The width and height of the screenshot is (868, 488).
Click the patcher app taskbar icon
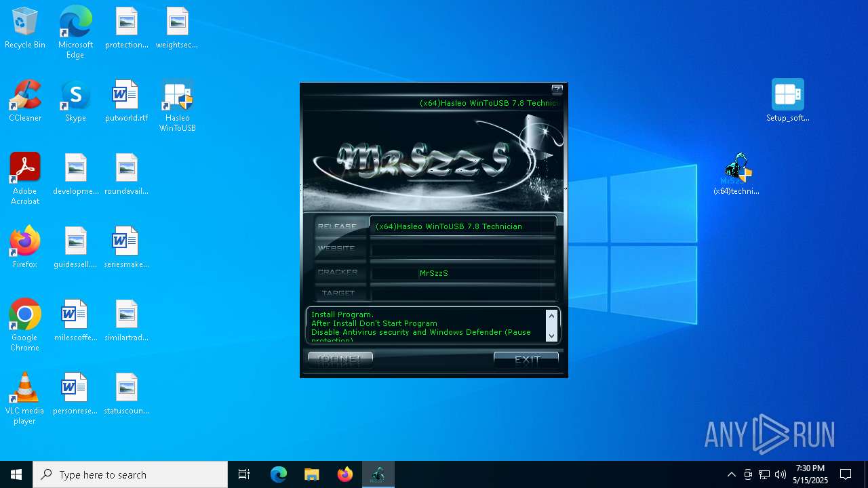coord(378,474)
